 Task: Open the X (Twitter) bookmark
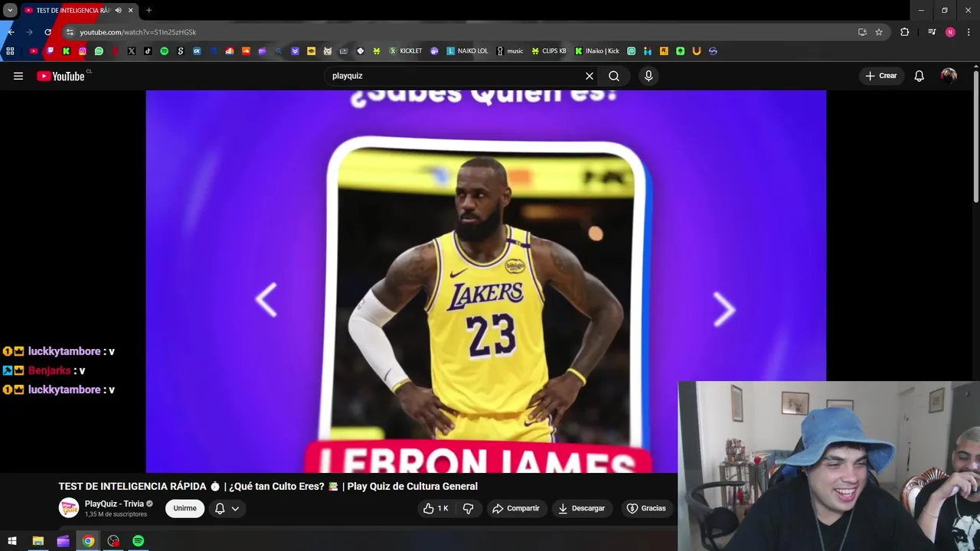[132, 51]
